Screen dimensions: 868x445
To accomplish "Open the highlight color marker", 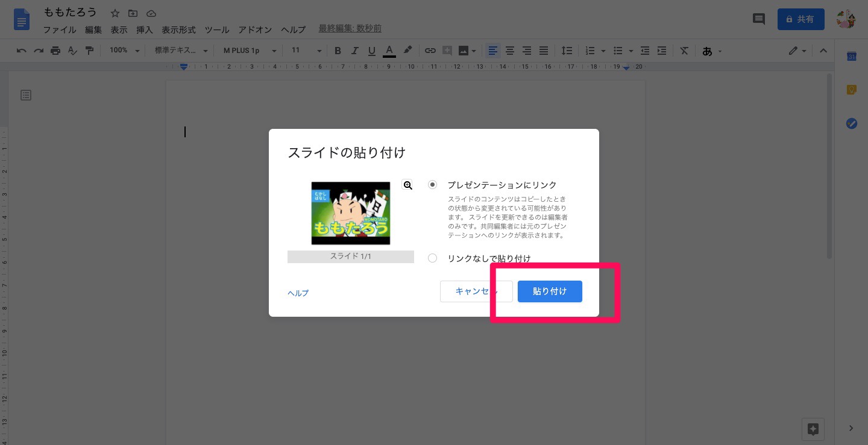I will 407,51.
